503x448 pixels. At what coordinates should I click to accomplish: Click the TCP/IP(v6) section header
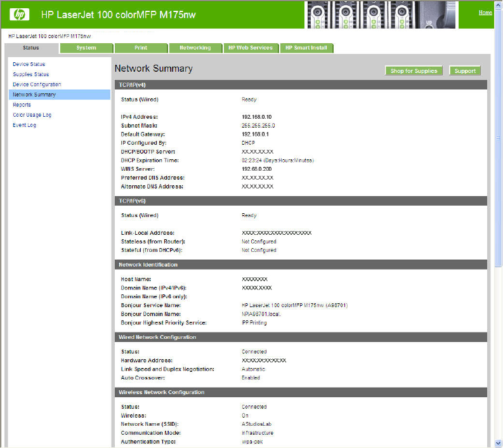pos(301,201)
